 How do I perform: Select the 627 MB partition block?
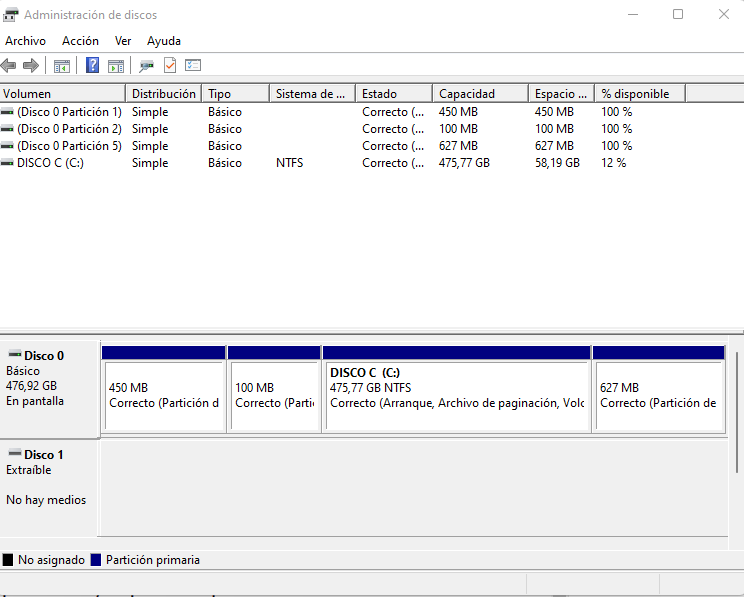657,395
